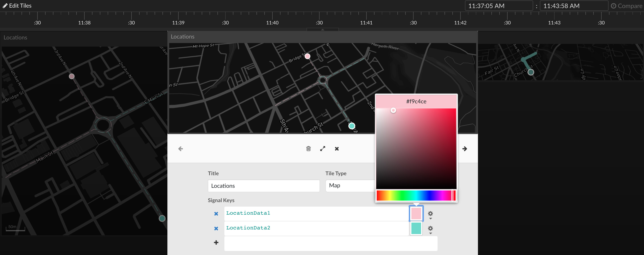Expand the dropdown arrow under LocationData1 gear
Screen dimensions: 644x255
point(430,219)
